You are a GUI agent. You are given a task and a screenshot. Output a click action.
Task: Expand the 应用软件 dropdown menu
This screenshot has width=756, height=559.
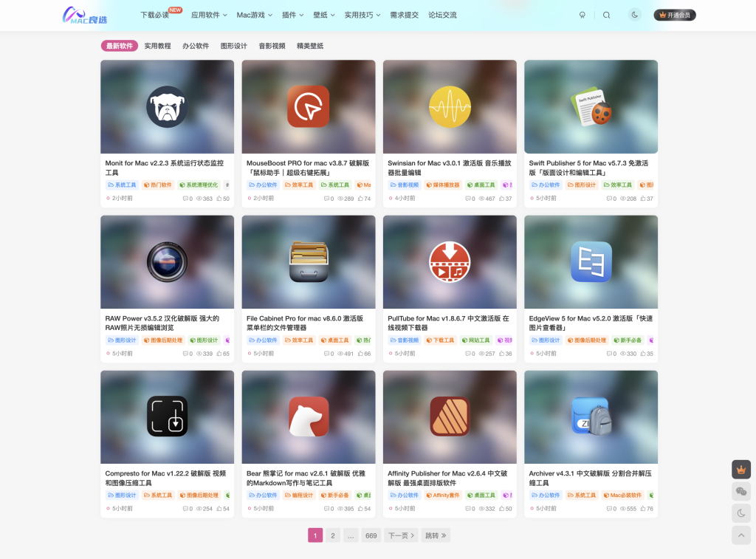209,15
